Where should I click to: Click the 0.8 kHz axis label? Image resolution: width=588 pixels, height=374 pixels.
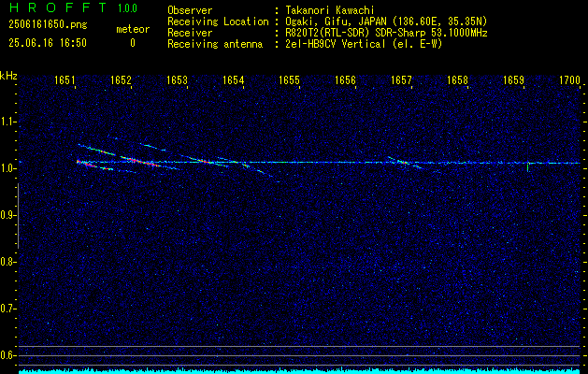[7, 262]
